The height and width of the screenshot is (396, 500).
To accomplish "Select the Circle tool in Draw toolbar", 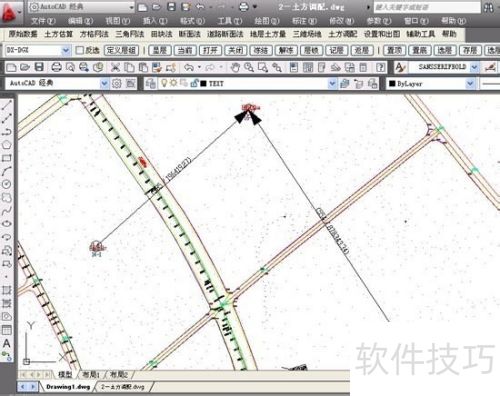I will (x=7, y=184).
